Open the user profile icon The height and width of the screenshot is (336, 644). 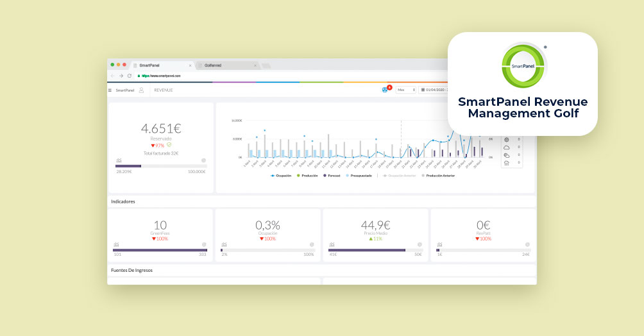[x=141, y=90]
